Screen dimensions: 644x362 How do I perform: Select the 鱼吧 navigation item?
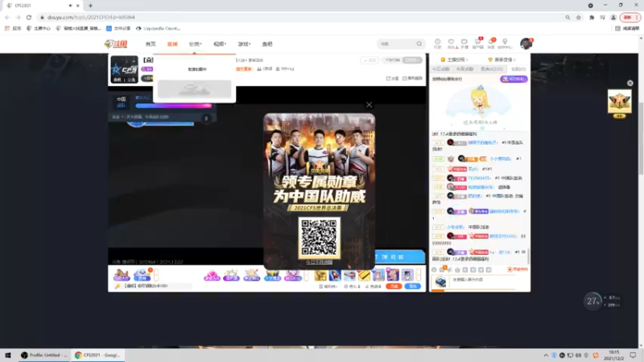tap(267, 44)
